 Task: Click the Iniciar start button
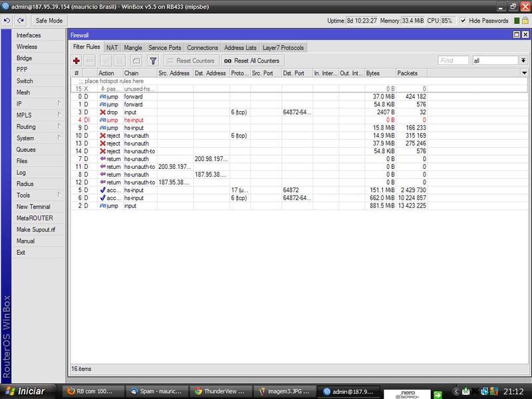click(28, 391)
